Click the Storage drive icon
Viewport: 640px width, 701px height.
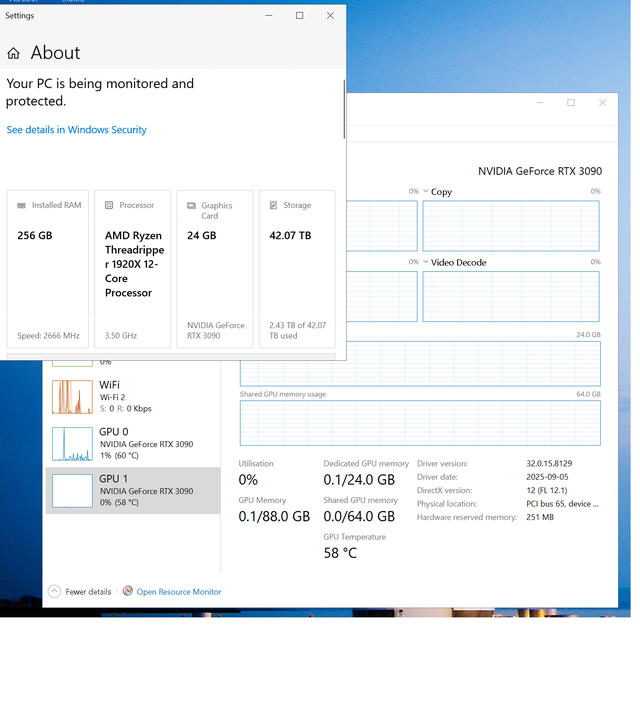click(274, 205)
